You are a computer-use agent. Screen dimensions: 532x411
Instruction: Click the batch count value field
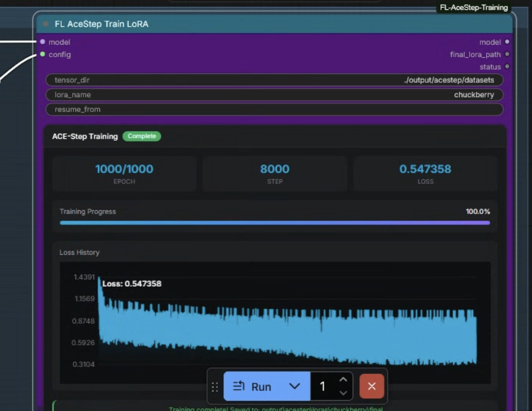[323, 386]
